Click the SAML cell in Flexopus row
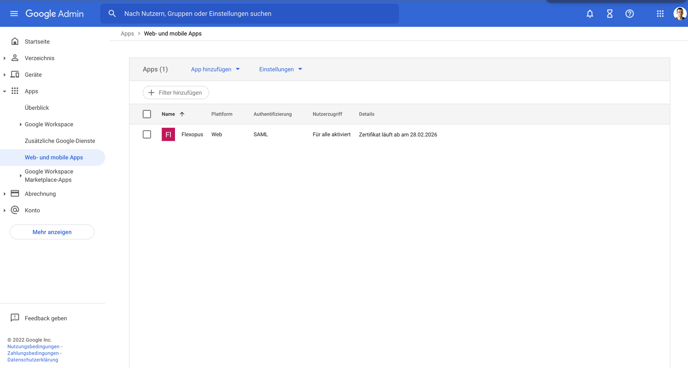The width and height of the screenshot is (688, 368). coord(261,134)
